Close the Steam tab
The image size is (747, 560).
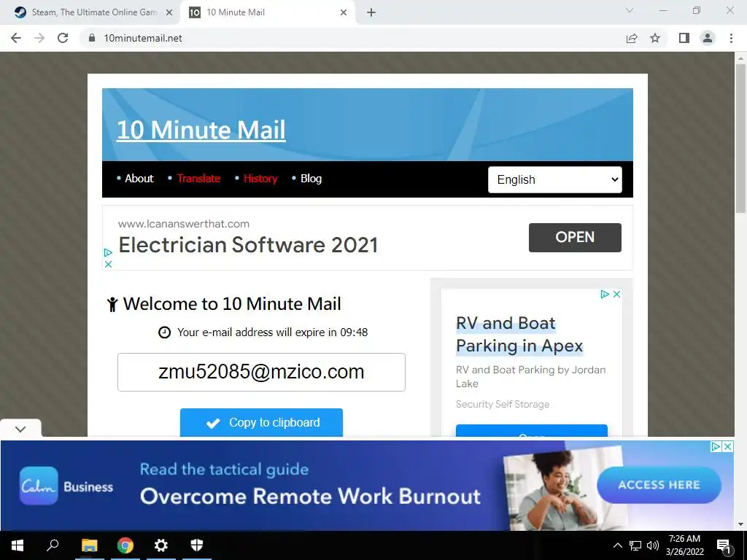coord(169,12)
